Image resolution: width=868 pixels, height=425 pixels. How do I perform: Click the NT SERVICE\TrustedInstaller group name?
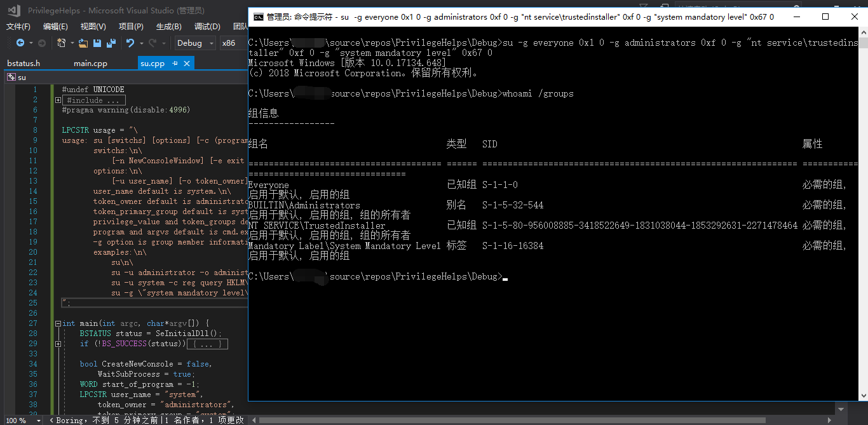tap(317, 226)
